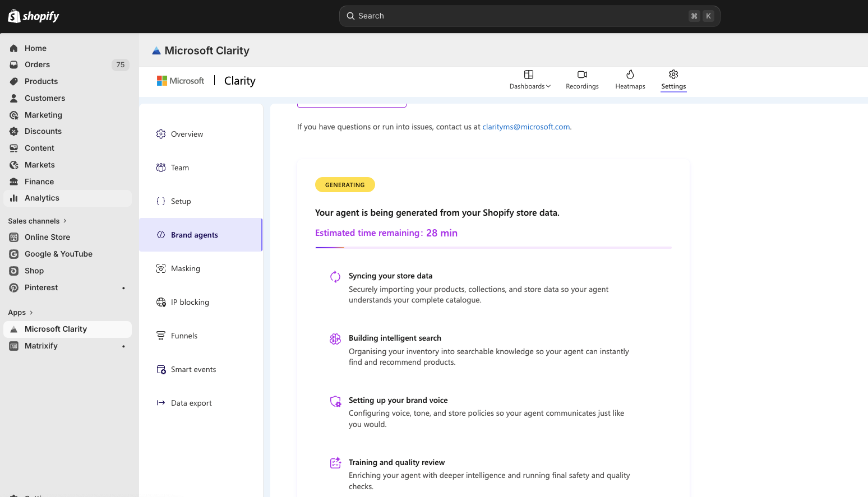This screenshot has width=868, height=497.
Task: Click the Discounts badge icon
Action: pos(14,131)
